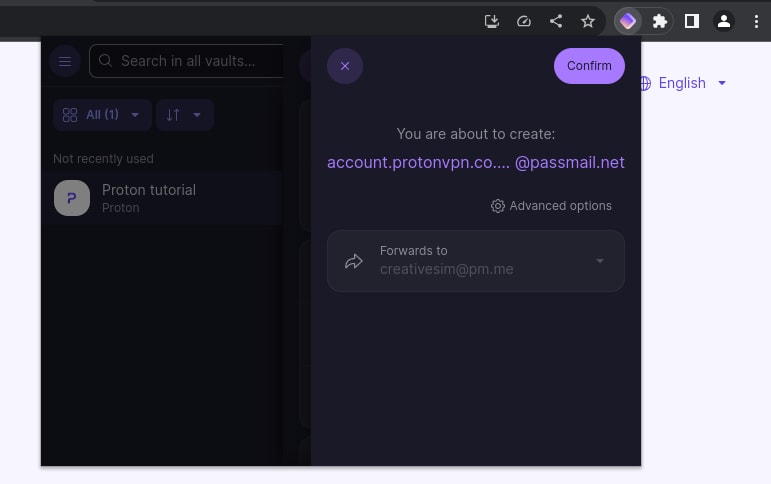
Task: Expand the Forwards to mailbox dropdown
Action: (x=476, y=261)
